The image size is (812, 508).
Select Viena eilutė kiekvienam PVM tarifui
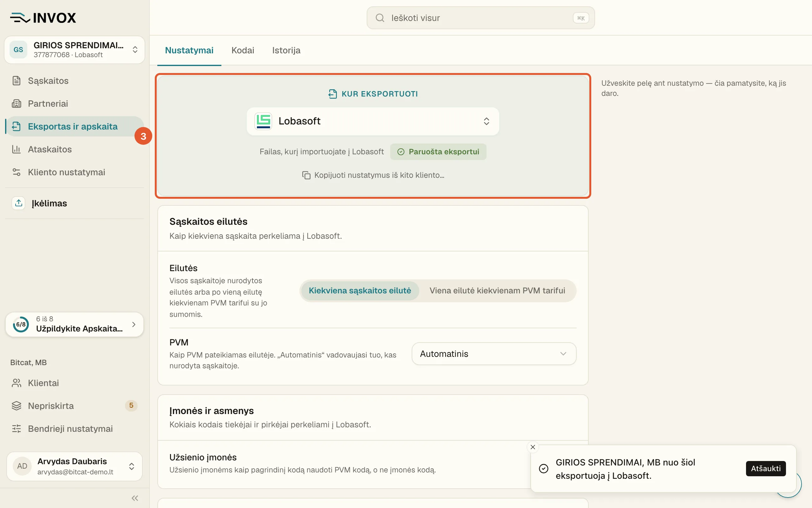point(497,291)
